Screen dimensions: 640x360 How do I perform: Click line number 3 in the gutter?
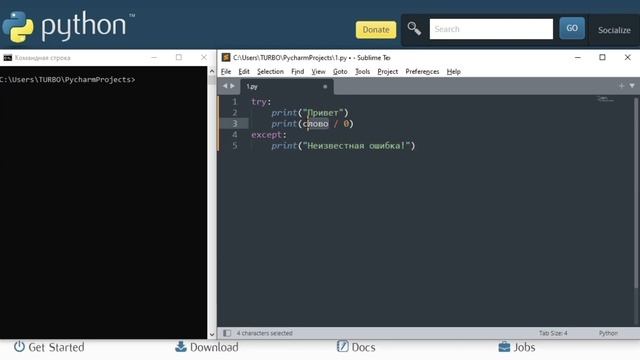pyautogui.click(x=235, y=123)
